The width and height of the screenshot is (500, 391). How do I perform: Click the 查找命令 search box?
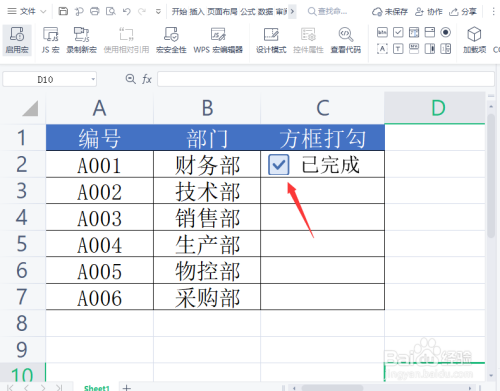coord(328,12)
